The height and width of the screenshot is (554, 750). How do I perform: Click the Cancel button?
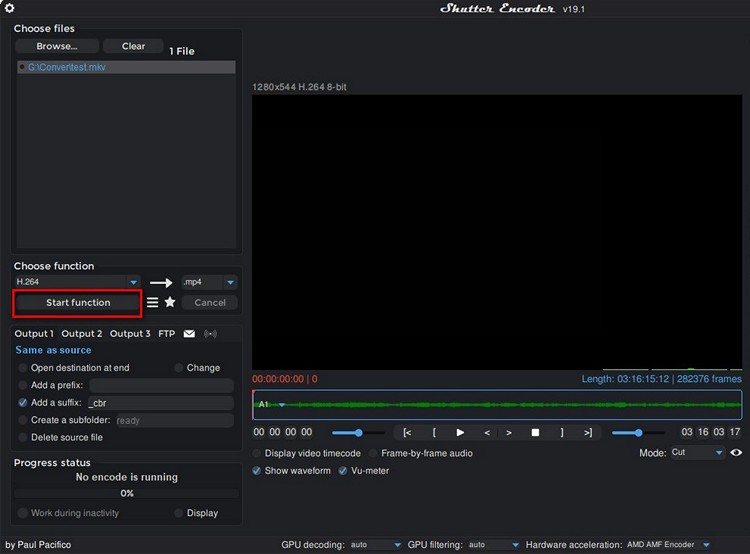[x=210, y=302]
